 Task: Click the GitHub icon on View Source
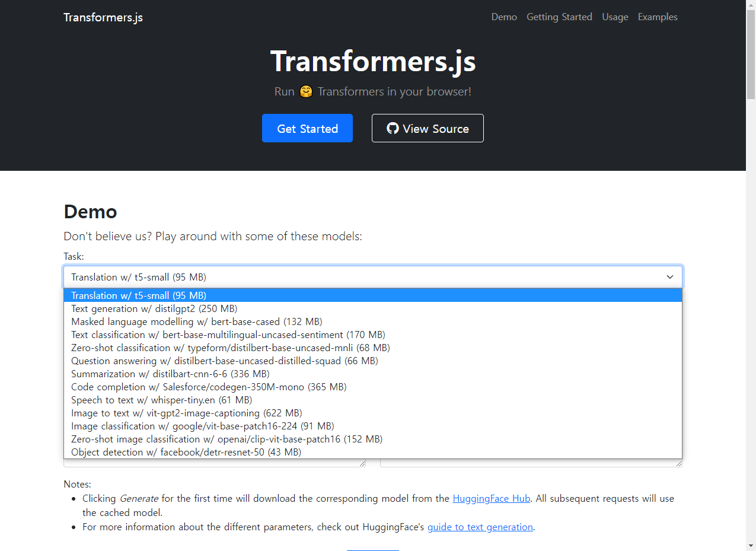click(393, 128)
